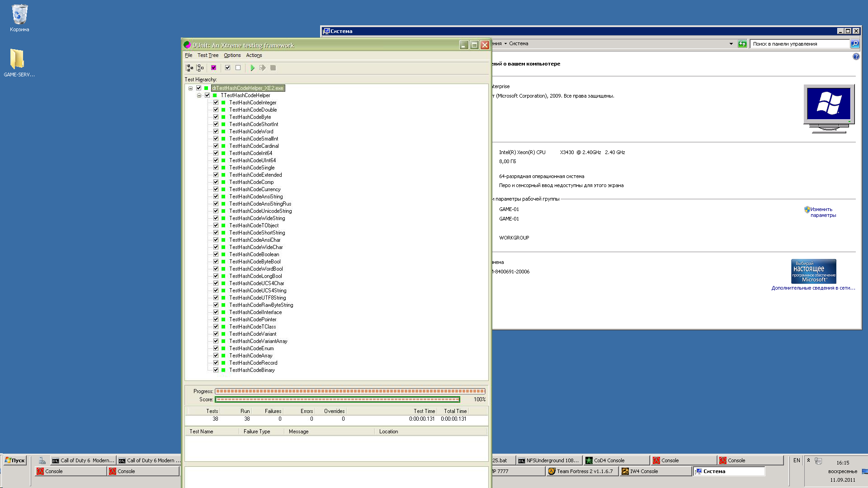
Task: Toggle the TestHashCodeBoolean checkbox
Action: 216,254
